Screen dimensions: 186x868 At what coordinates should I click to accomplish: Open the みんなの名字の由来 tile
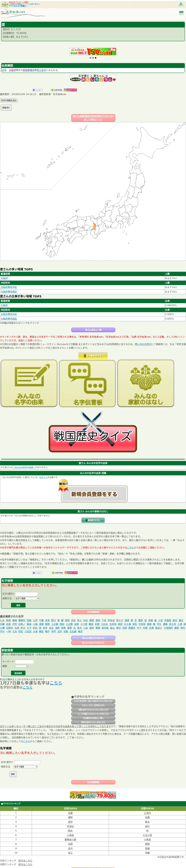[29, 384]
